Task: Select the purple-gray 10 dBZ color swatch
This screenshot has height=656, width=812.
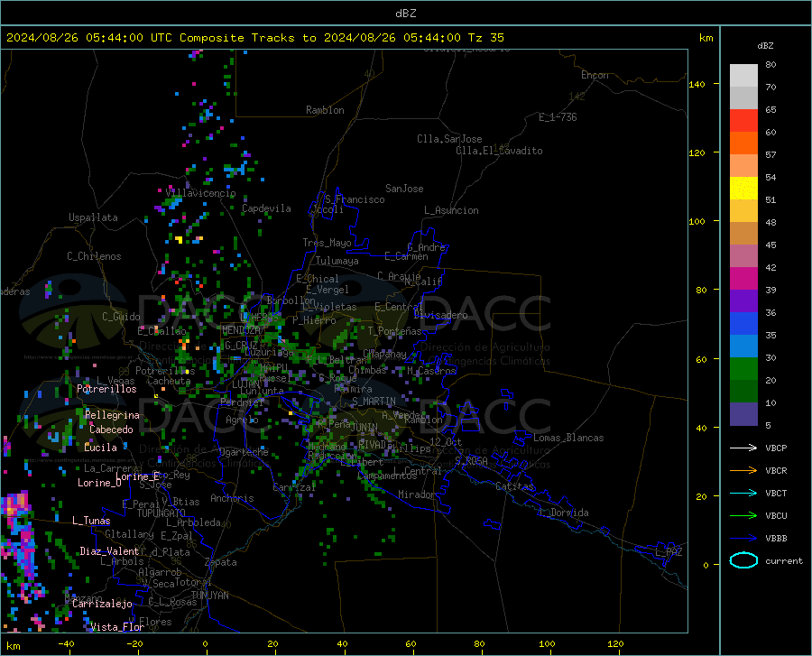Action: click(743, 413)
